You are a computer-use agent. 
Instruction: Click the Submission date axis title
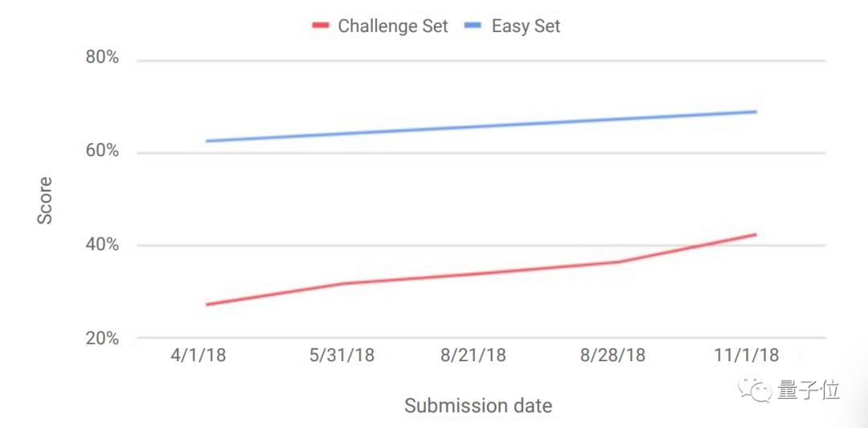tap(478, 405)
